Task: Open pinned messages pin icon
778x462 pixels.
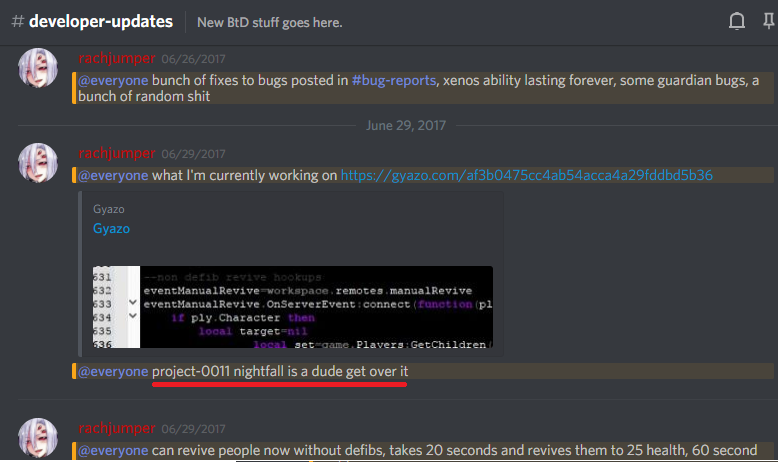Action: 768,21
